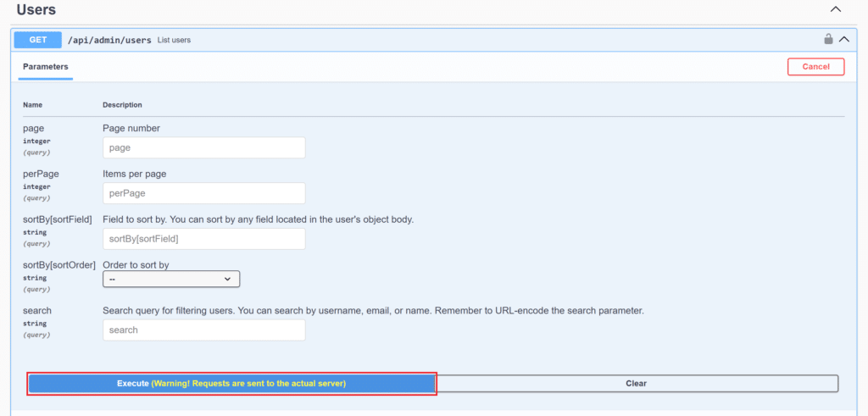Switch to the Parameters tab

pos(46,66)
